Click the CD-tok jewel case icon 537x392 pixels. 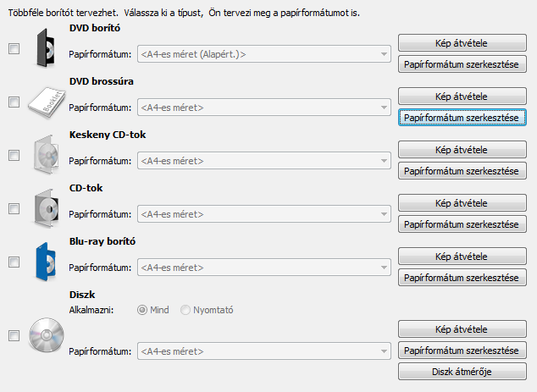[x=47, y=207]
